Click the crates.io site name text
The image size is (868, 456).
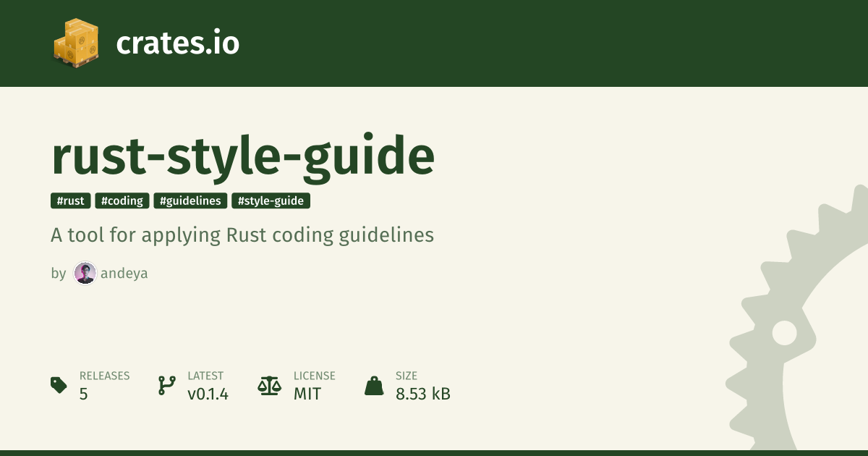pyautogui.click(x=177, y=43)
